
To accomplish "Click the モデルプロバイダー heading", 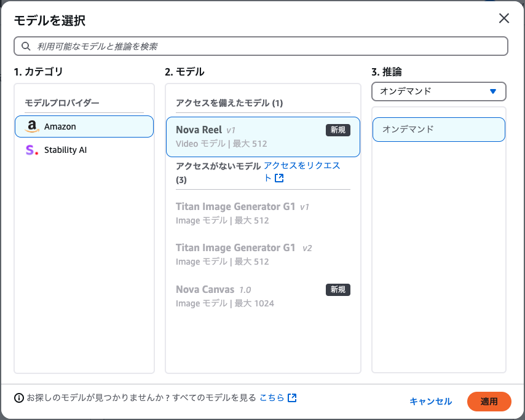I will click(62, 103).
